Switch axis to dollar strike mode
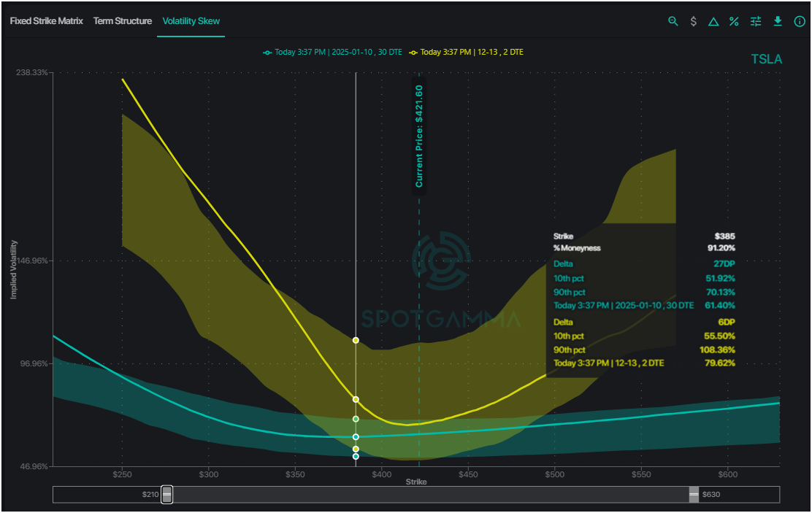The height and width of the screenshot is (513, 812). 694,21
